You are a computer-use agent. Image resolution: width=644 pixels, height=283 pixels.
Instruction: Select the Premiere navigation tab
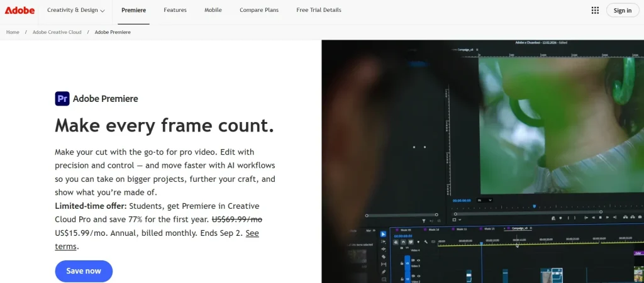[133, 10]
